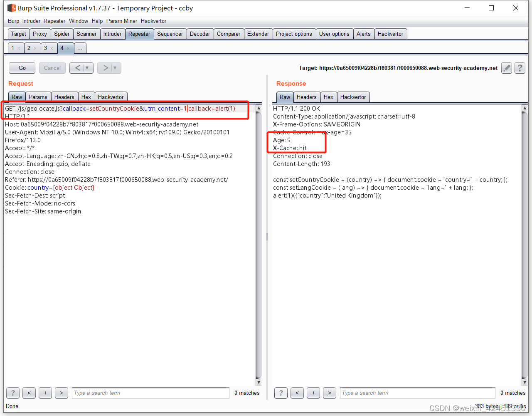Screen dimensions: 532x416
Task: Show the request Headers view
Action: coord(64,97)
